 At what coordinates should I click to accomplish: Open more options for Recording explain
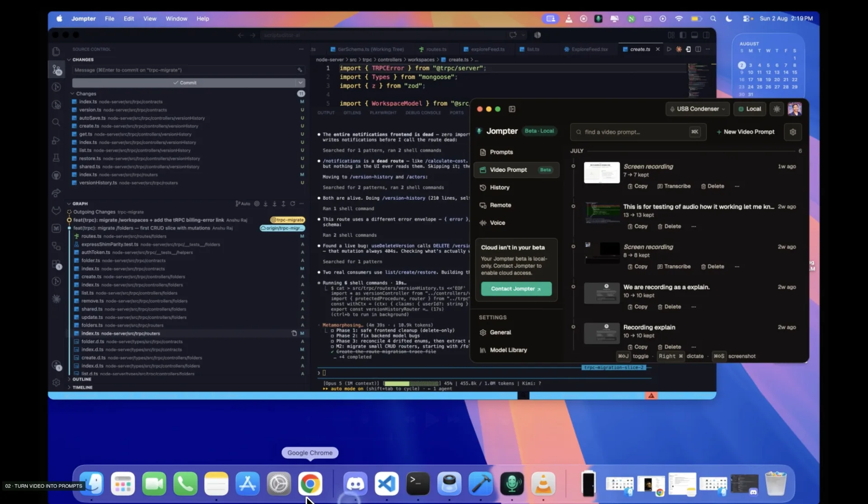pyautogui.click(x=693, y=347)
